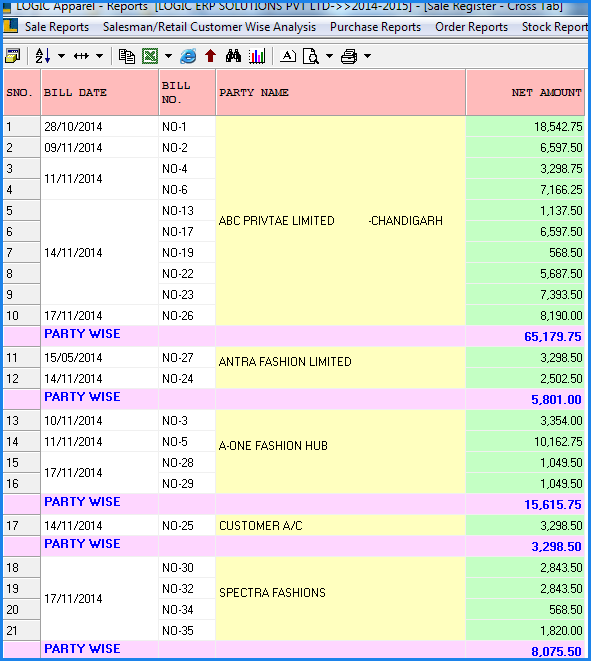Viewport: 591px width, 661px height.
Task: Select ABC PRIVTAE LIMITED party cell
Action: point(341,221)
